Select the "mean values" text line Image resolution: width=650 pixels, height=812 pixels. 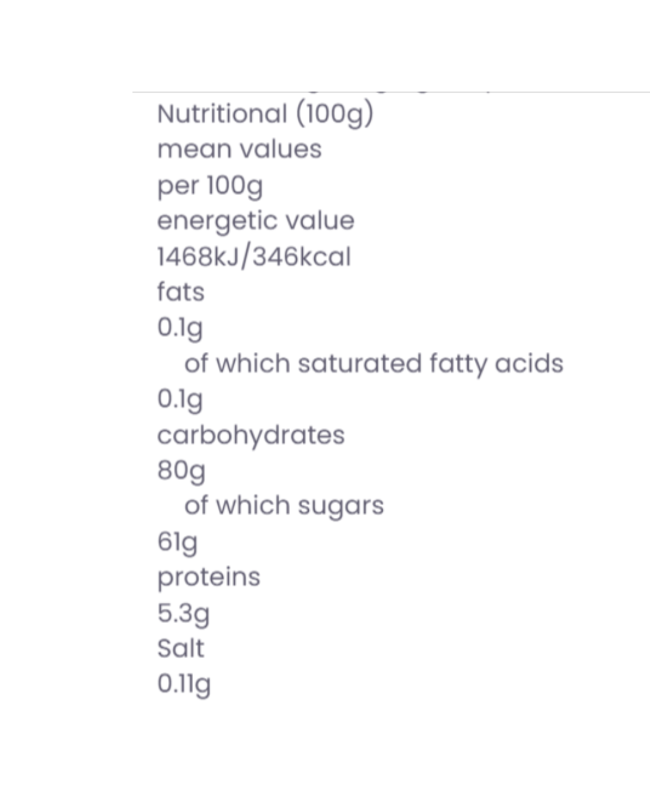[239, 149]
